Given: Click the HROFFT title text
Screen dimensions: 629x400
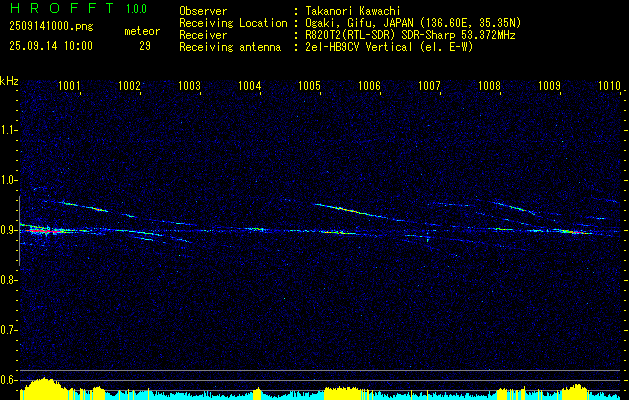Looking at the screenshot, I should 62,8.
